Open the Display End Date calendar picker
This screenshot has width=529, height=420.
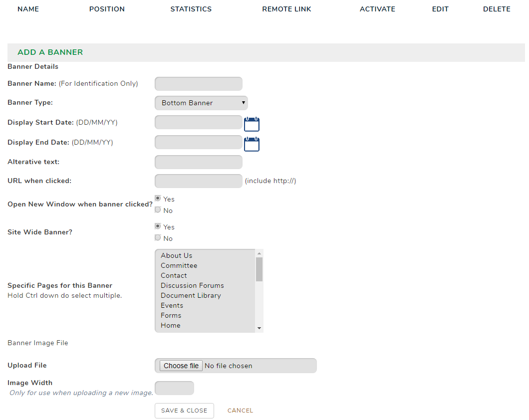(252, 144)
